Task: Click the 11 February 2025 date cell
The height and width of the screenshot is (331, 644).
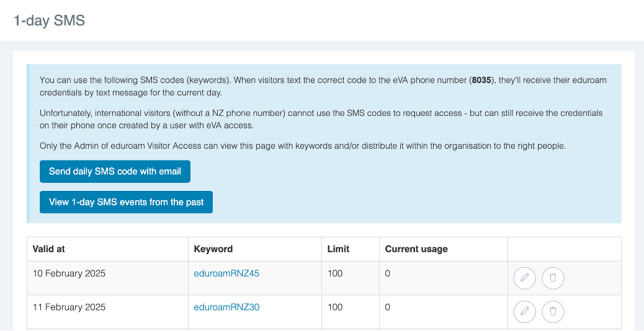Action: pos(69,307)
